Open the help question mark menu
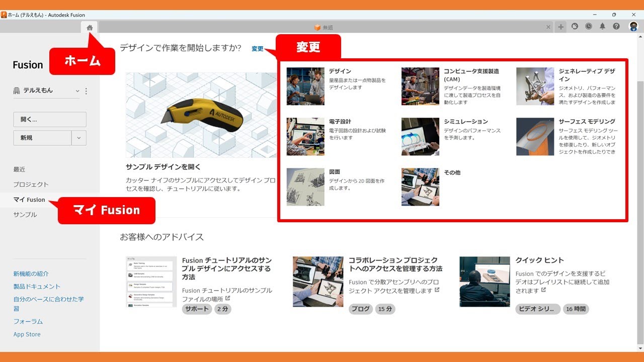This screenshot has height=362, width=644. 616,27
